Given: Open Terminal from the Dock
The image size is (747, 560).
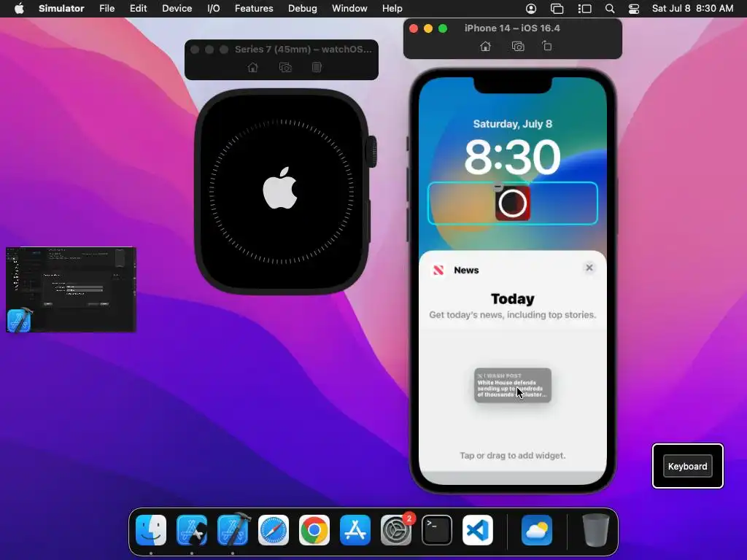Looking at the screenshot, I should pyautogui.click(x=437, y=530).
